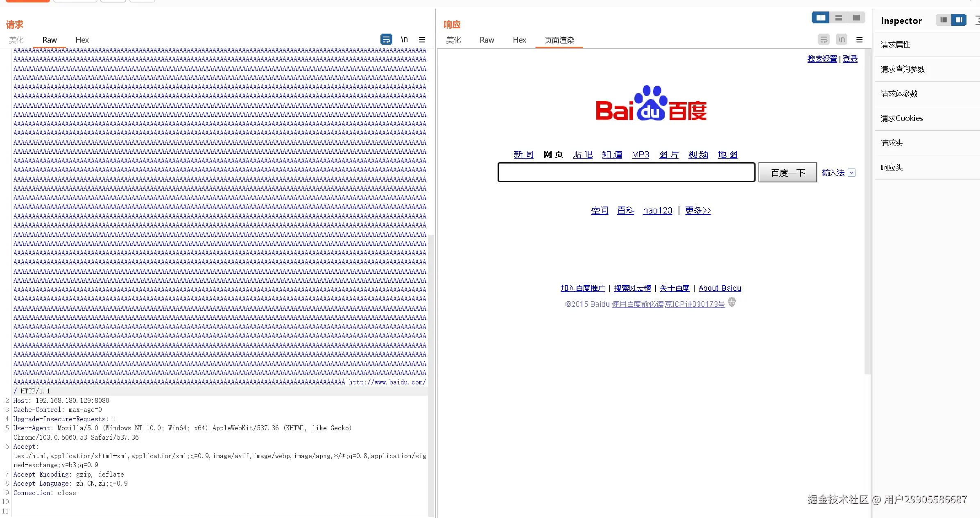The image size is (980, 518).
Task: Open the 登录 link on Baidu page
Action: pos(850,59)
